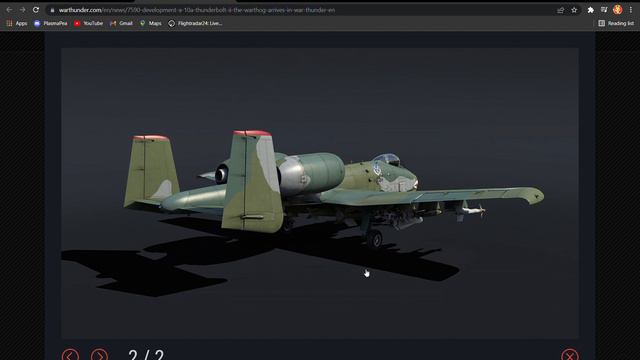Open the Reading list panel

616,24
